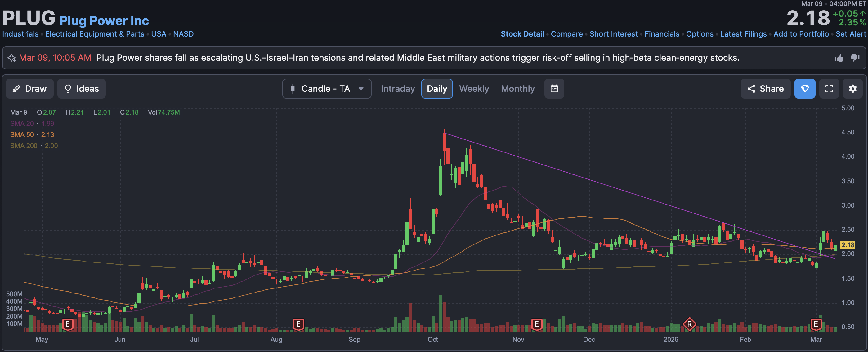
Task: Click the thumbs down icon on news
Action: 855,58
